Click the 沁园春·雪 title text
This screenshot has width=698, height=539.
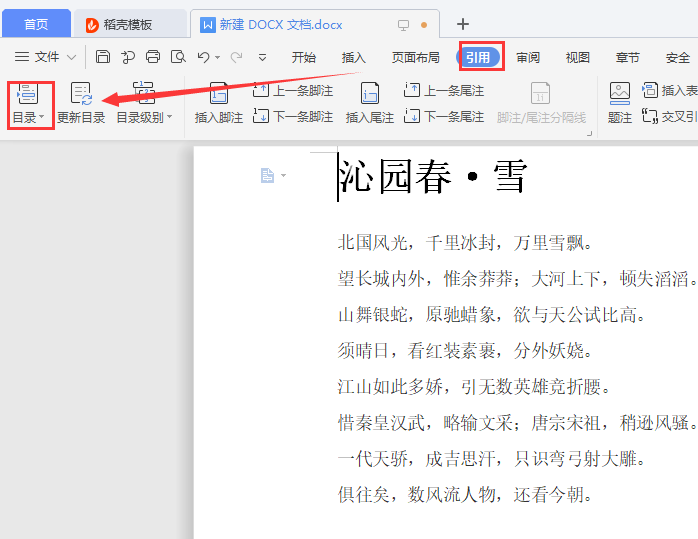click(432, 177)
